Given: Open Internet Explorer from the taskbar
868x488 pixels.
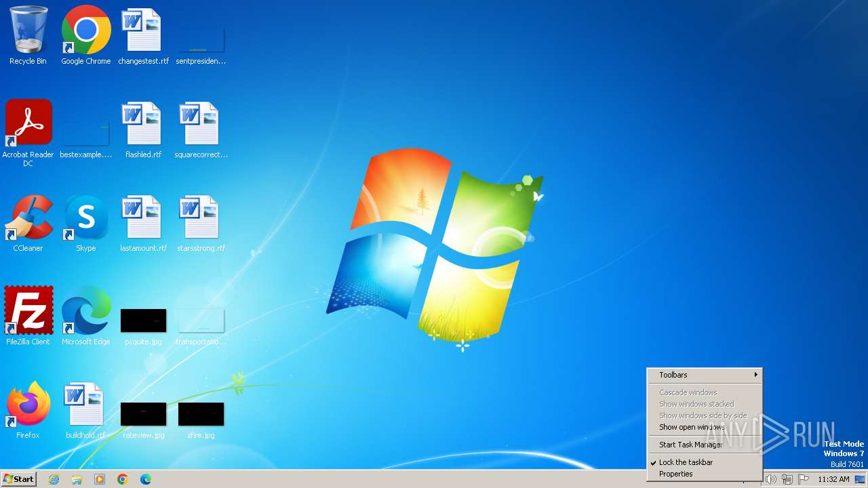Looking at the screenshot, I should coord(54,479).
